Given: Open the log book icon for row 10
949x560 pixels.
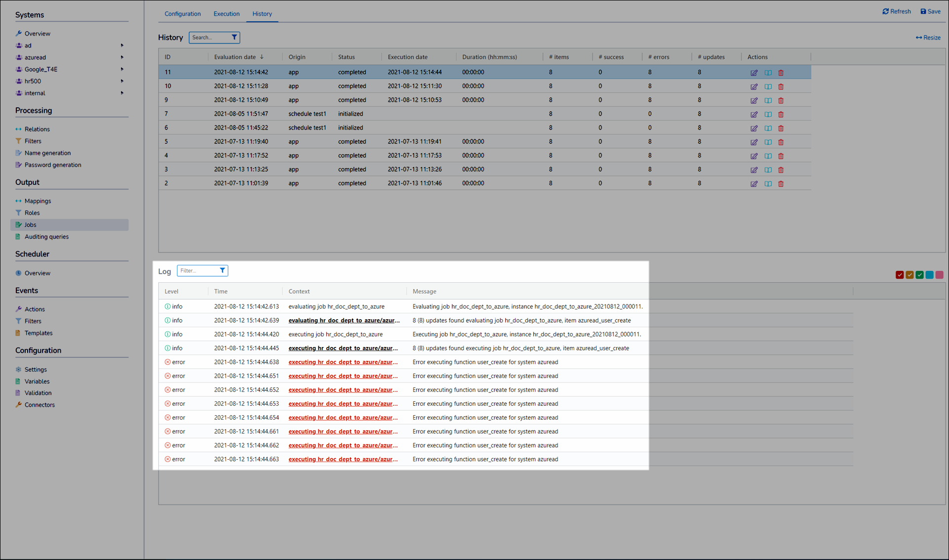Looking at the screenshot, I should pos(768,86).
